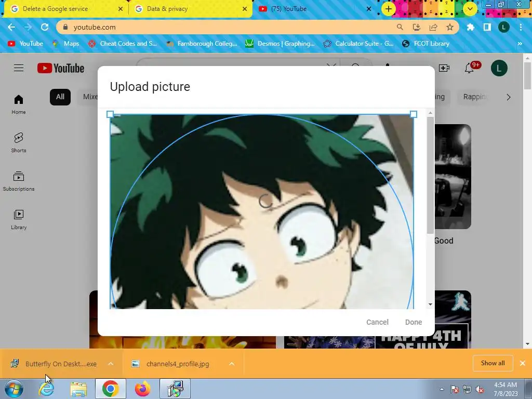
Task: Select the Rapping filter chip
Action: tap(474, 97)
